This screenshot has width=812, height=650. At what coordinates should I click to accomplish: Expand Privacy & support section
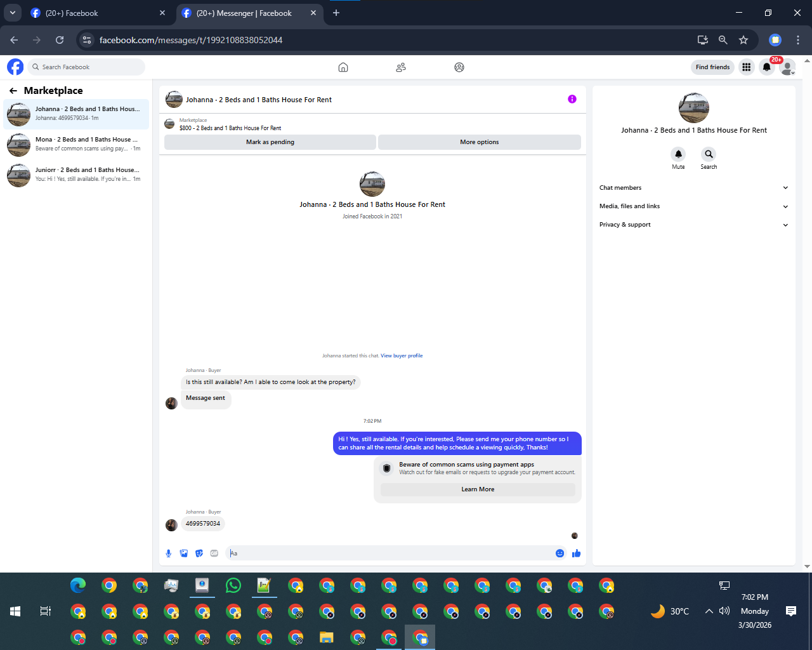(x=694, y=225)
